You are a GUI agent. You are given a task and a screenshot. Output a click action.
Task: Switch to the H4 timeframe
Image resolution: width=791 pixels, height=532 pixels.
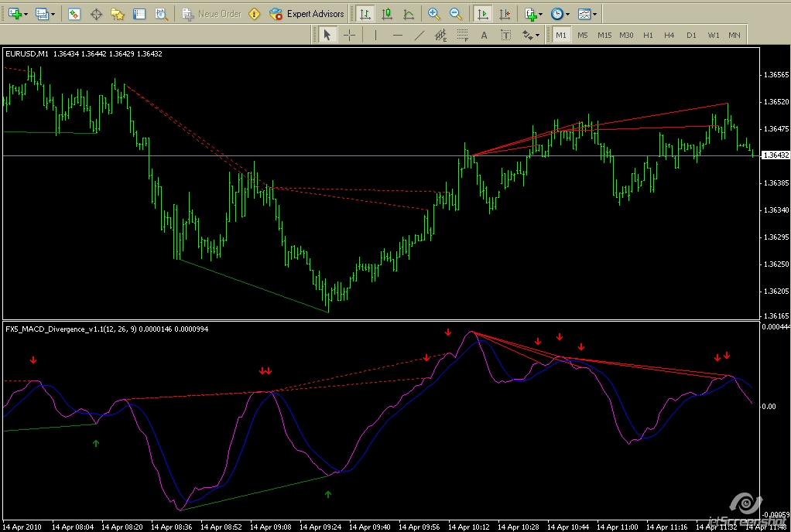[669, 35]
